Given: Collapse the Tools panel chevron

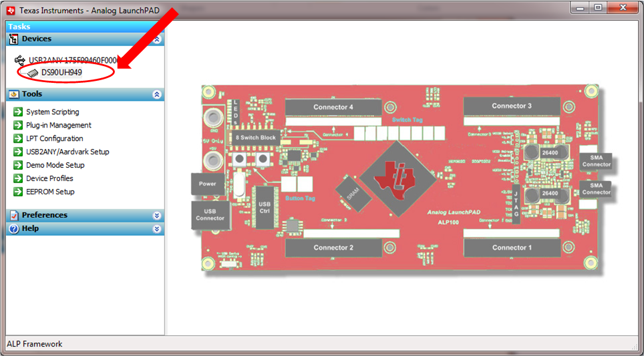Looking at the screenshot, I should coord(157,95).
